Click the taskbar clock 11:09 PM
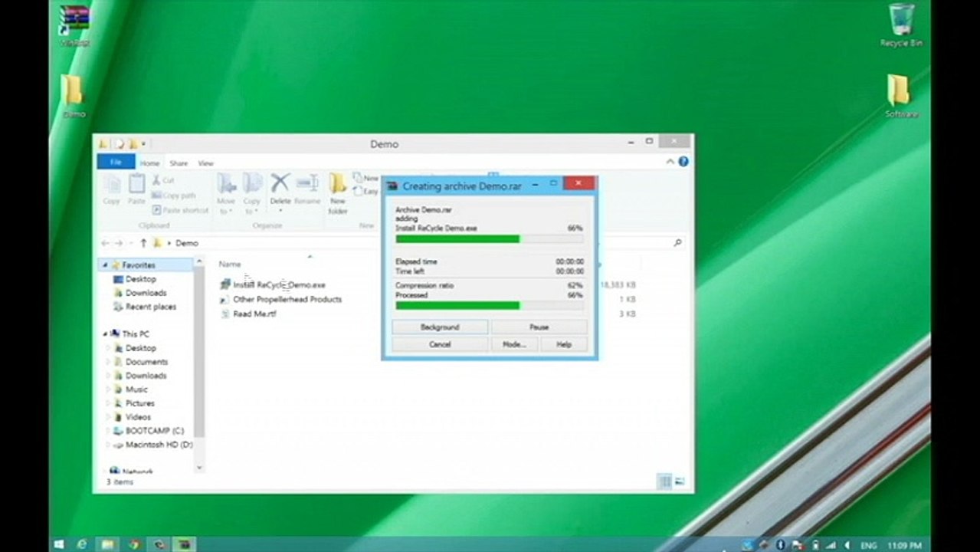The width and height of the screenshot is (980, 552). pos(904,545)
